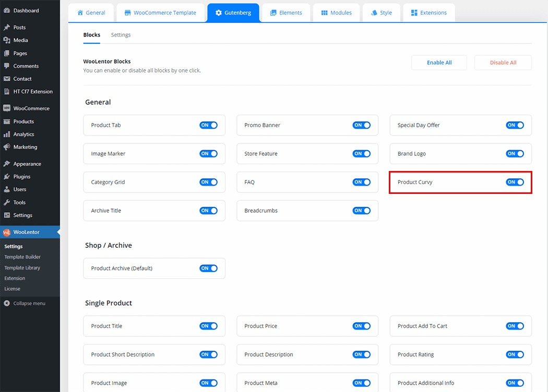Open the WooCommerce Template tab
The image size is (548, 392).
[x=160, y=13]
